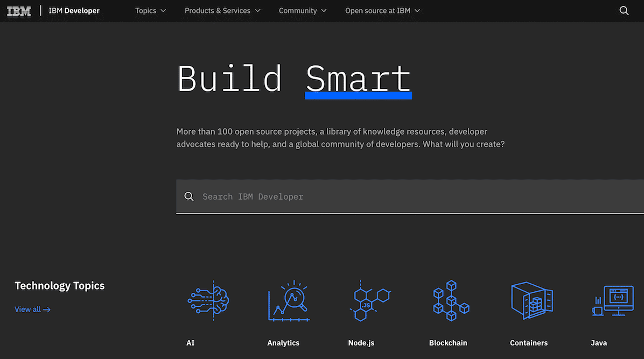Open the Analytics topic label

pyautogui.click(x=283, y=343)
